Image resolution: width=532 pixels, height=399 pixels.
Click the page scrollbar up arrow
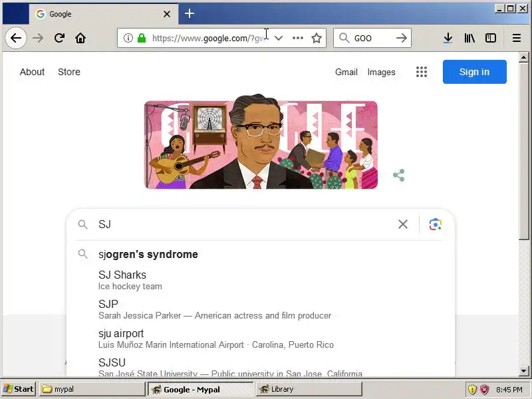(523, 57)
